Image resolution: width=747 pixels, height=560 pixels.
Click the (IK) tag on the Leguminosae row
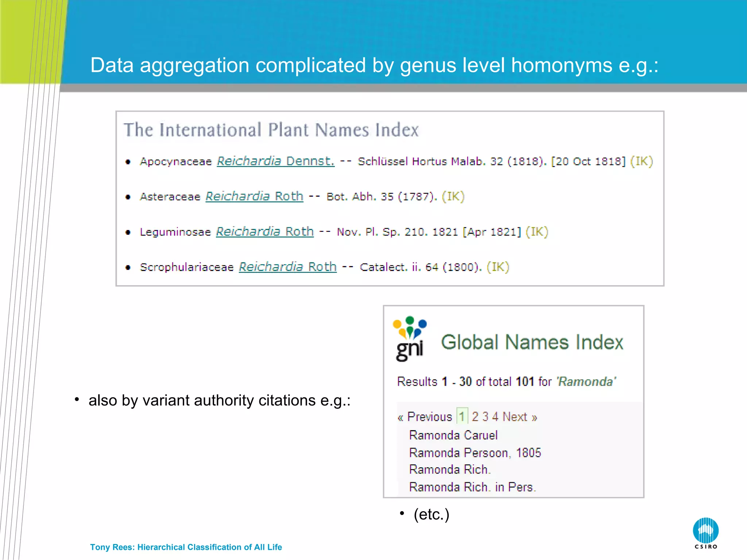(x=537, y=232)
